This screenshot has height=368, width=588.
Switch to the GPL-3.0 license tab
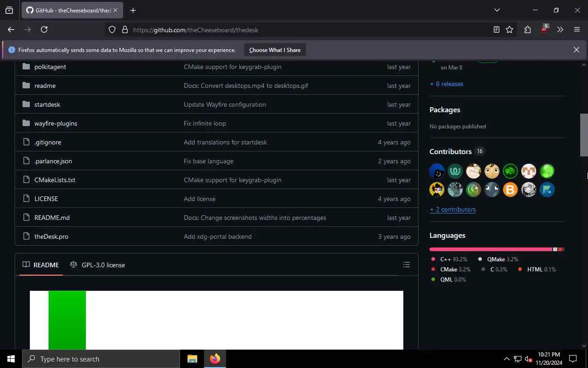tap(97, 265)
